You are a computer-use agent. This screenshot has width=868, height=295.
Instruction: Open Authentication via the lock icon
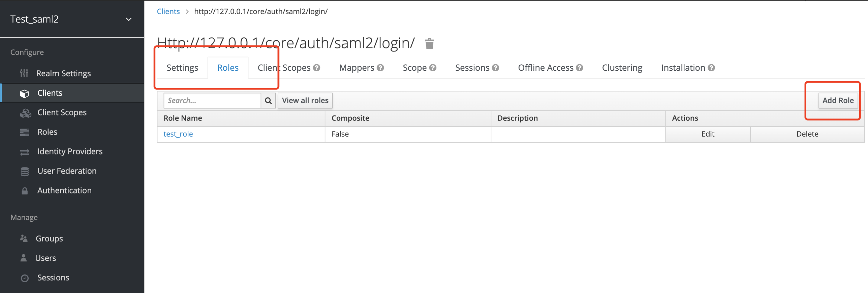[x=24, y=190]
